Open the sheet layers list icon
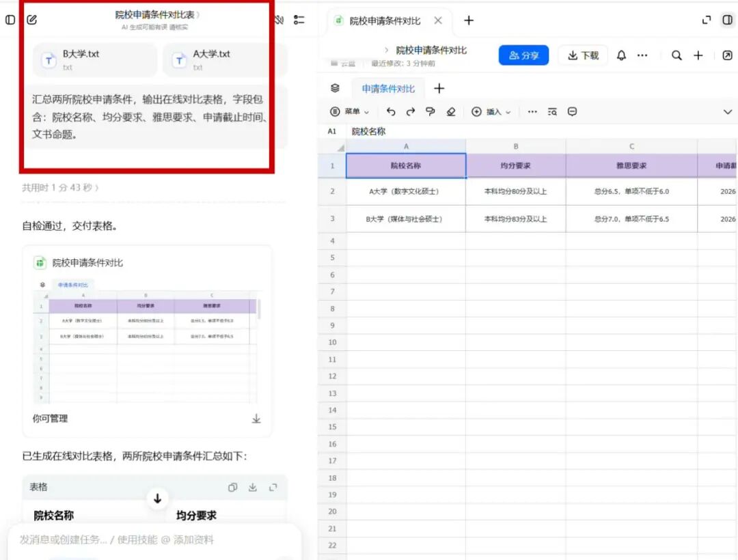Image resolution: width=738 pixels, height=560 pixels. [335, 88]
